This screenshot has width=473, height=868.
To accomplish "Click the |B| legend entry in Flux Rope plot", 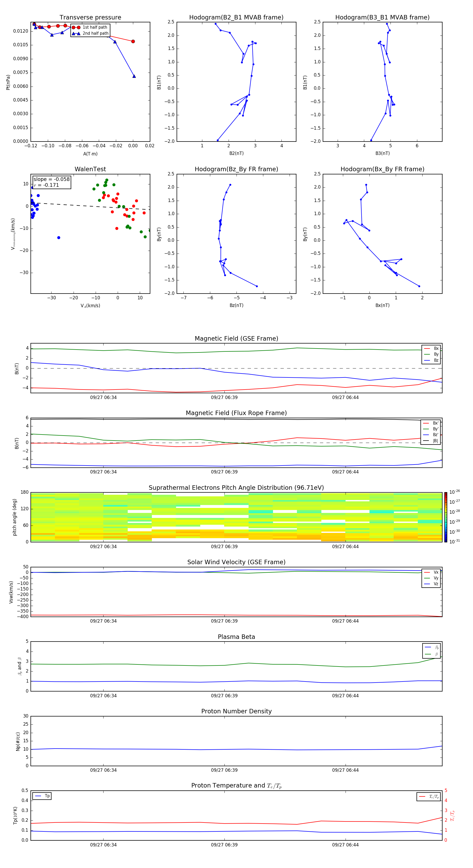I will pos(431,441).
